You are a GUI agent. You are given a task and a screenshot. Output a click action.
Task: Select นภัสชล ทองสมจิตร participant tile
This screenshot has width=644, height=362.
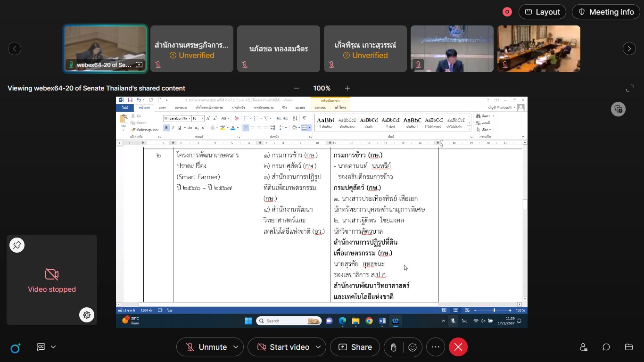tap(279, 49)
